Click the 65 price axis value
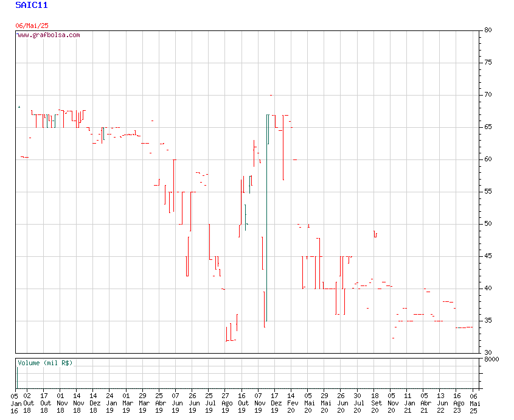The height and width of the screenshot is (420, 514). coord(488,127)
